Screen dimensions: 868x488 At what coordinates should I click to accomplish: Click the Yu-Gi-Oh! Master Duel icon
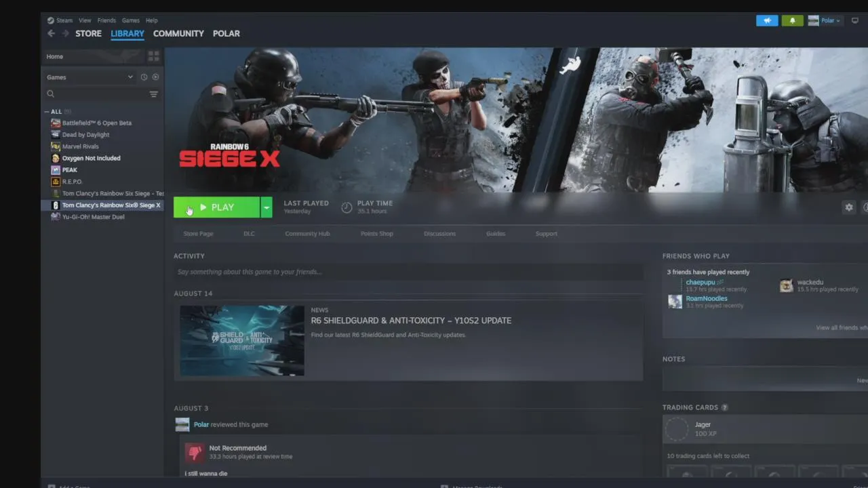click(x=56, y=217)
